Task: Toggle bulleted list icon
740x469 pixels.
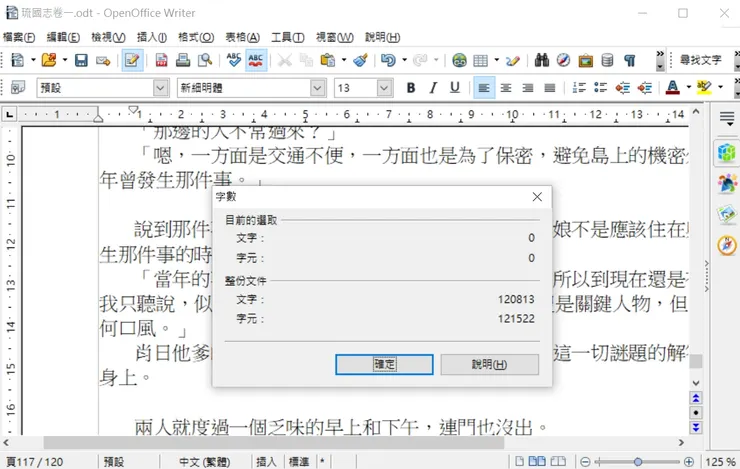Action: (x=601, y=88)
